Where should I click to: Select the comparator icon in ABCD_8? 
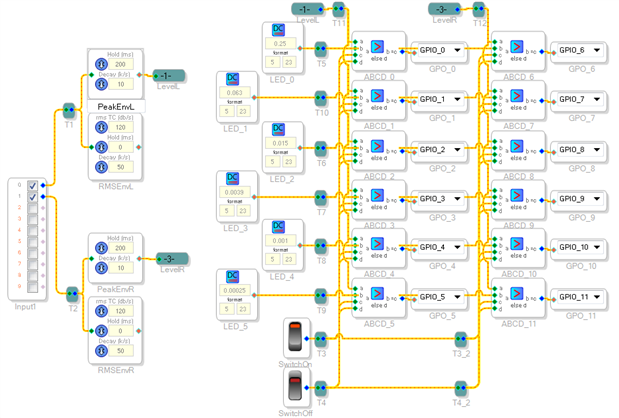[x=517, y=146]
